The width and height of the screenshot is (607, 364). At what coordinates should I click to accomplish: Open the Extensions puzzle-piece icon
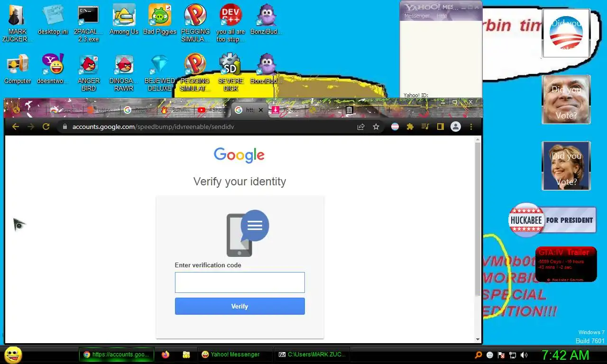tap(410, 127)
